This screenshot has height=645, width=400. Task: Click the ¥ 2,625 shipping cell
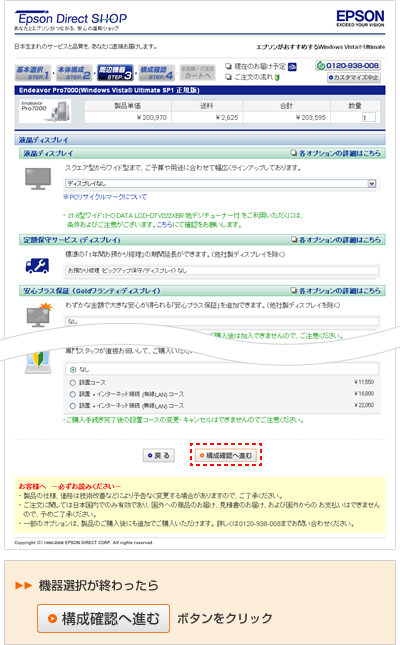[207, 118]
